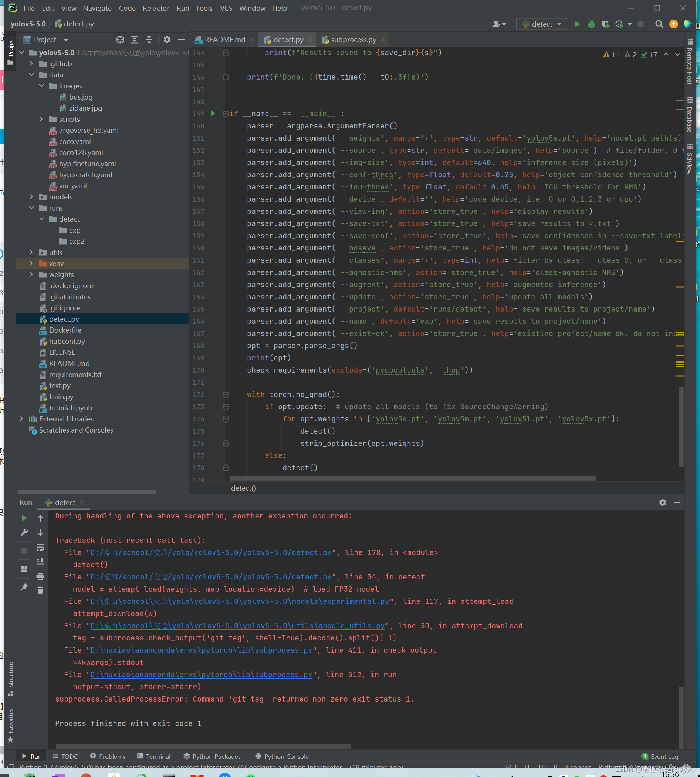Open the Structure tool window sidebar
This screenshot has width=700, height=777.
10,679
